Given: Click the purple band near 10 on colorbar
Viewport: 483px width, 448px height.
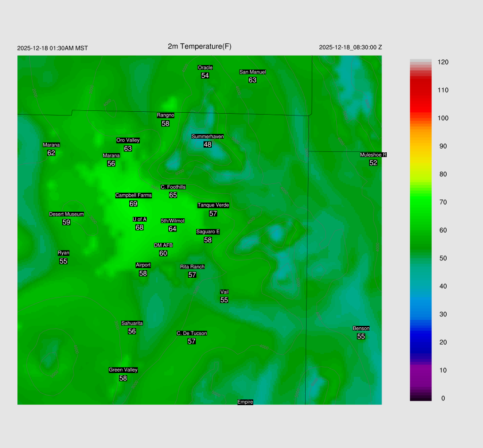Looking at the screenshot, I should tap(420, 370).
